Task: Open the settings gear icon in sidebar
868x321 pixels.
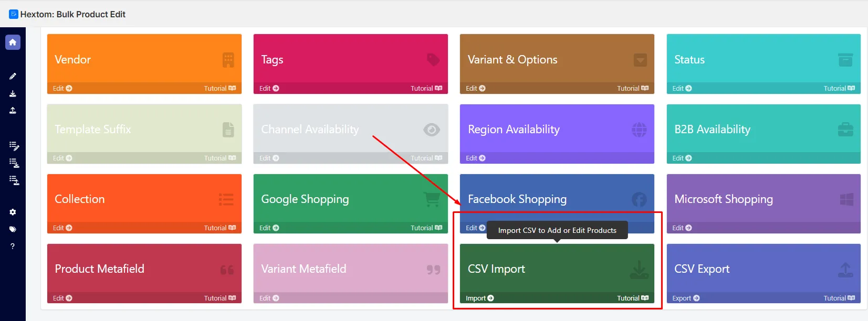Action: 13,212
